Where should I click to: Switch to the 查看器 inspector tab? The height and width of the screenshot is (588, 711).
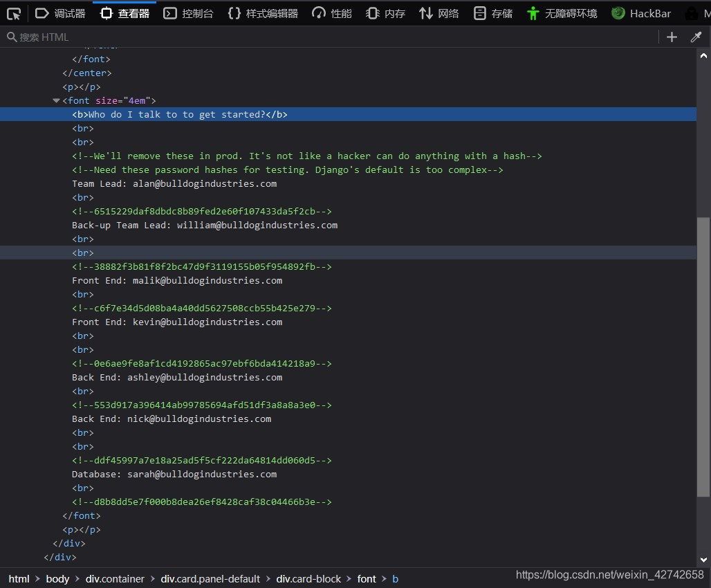124,14
